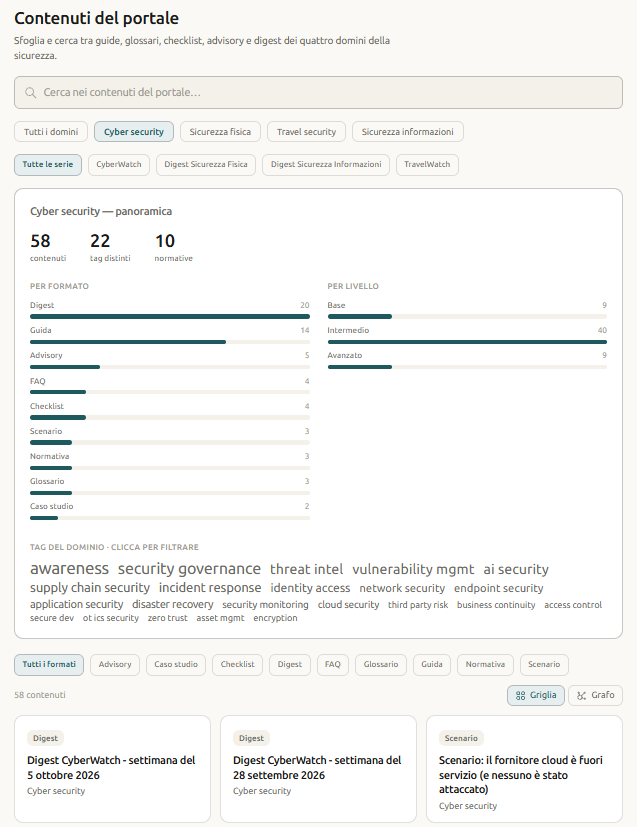Image resolution: width=637 pixels, height=827 pixels.
Task: Filter by the endpoint security tag
Action: click(x=499, y=588)
